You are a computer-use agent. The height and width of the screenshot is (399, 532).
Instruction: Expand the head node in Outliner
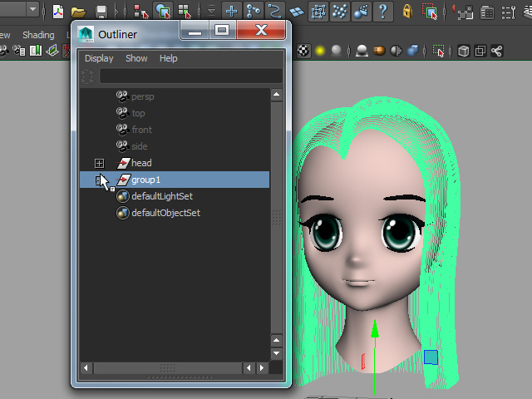[100, 163]
